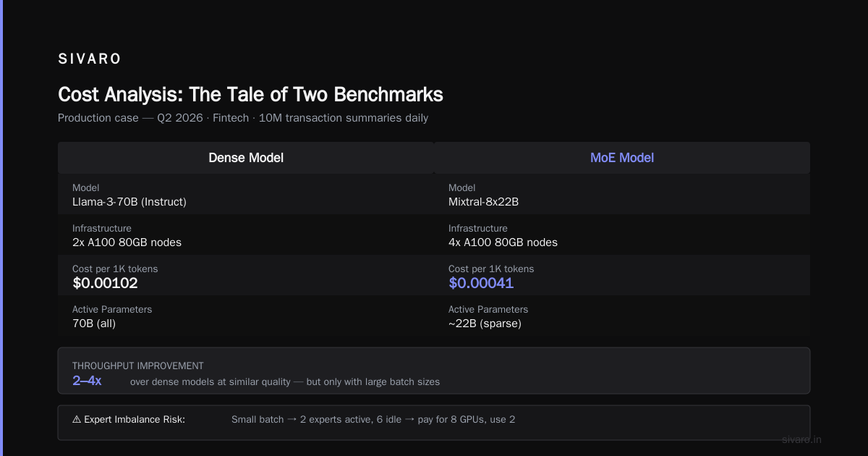Select the $0.00102 cost value
Viewport: 868px width, 456px height.
105,283
